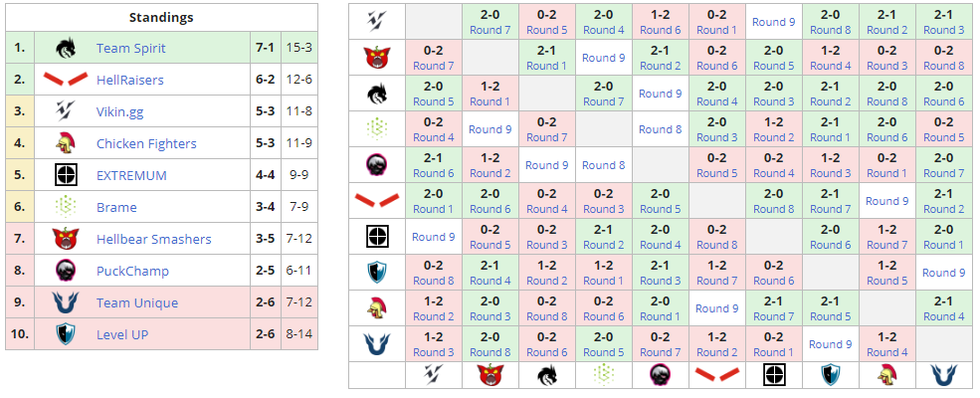Click Team Unique logo at crosstable bottom-right corner
Viewport: 980px width, 398px height.
pos(944,375)
